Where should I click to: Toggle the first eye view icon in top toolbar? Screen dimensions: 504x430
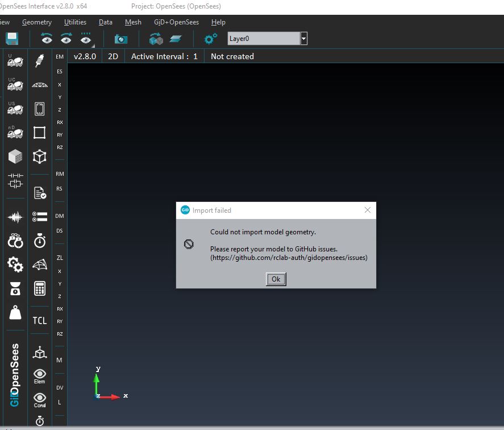point(47,39)
